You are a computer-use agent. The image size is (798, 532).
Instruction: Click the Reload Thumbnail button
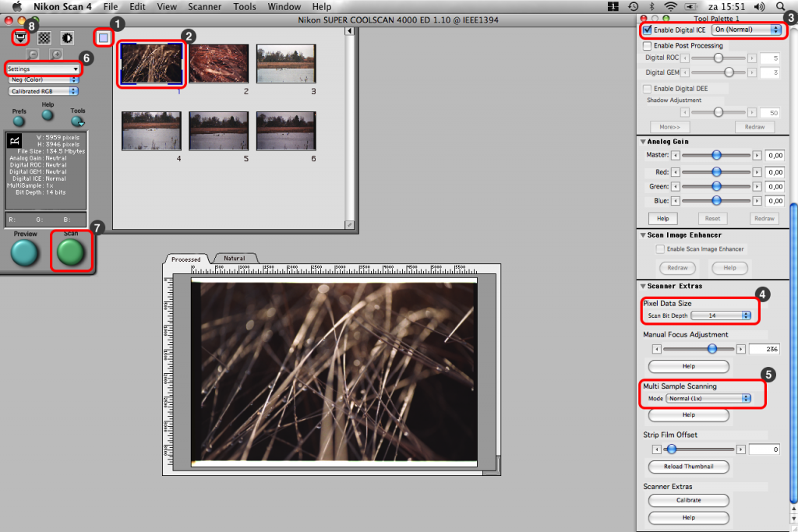coord(688,467)
